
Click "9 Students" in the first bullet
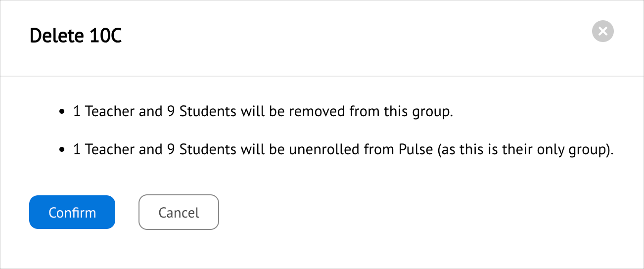(x=200, y=111)
